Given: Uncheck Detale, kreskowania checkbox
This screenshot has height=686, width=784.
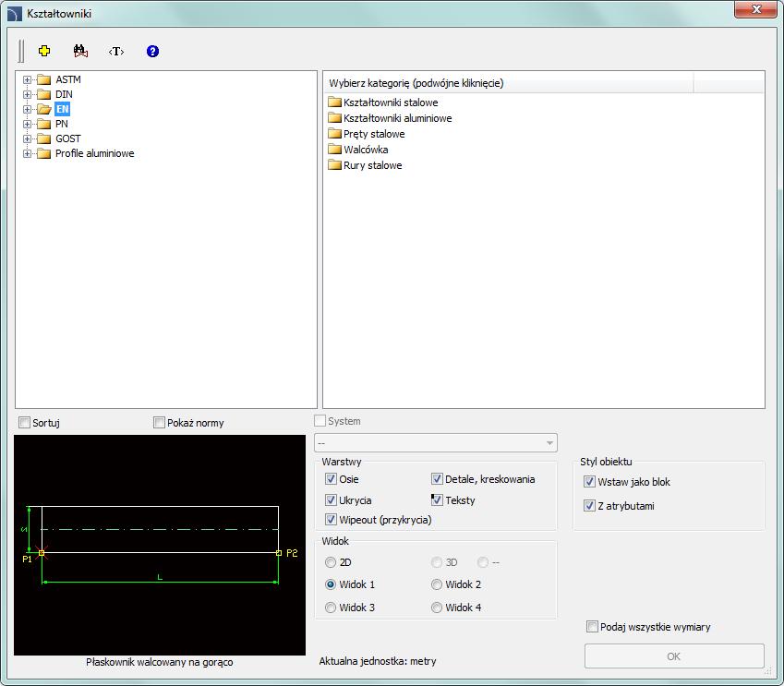Looking at the screenshot, I should tap(437, 478).
